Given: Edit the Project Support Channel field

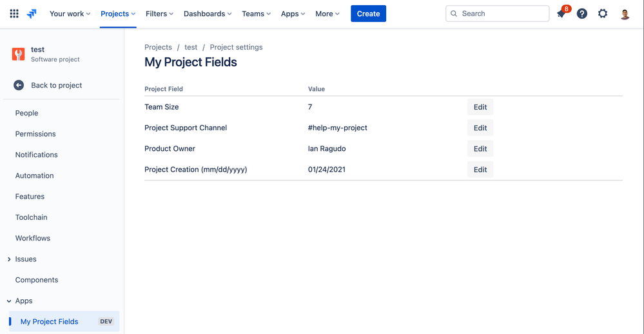Looking at the screenshot, I should tap(480, 128).
